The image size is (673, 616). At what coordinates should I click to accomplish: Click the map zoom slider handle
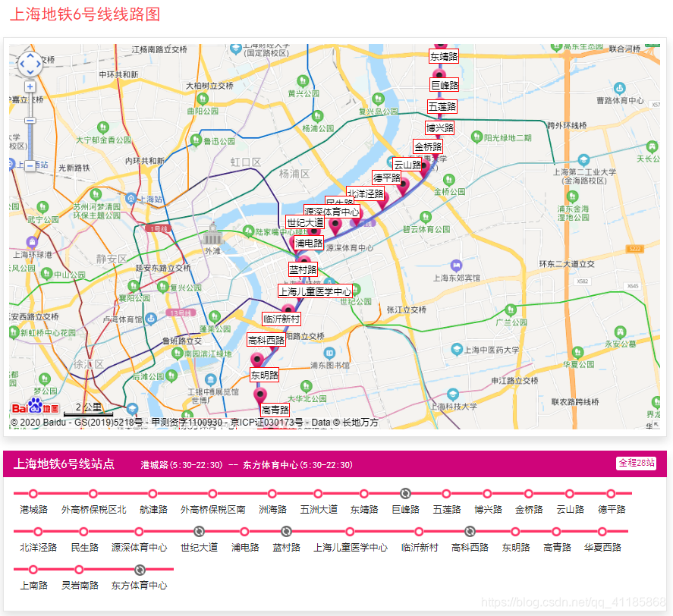(x=30, y=121)
